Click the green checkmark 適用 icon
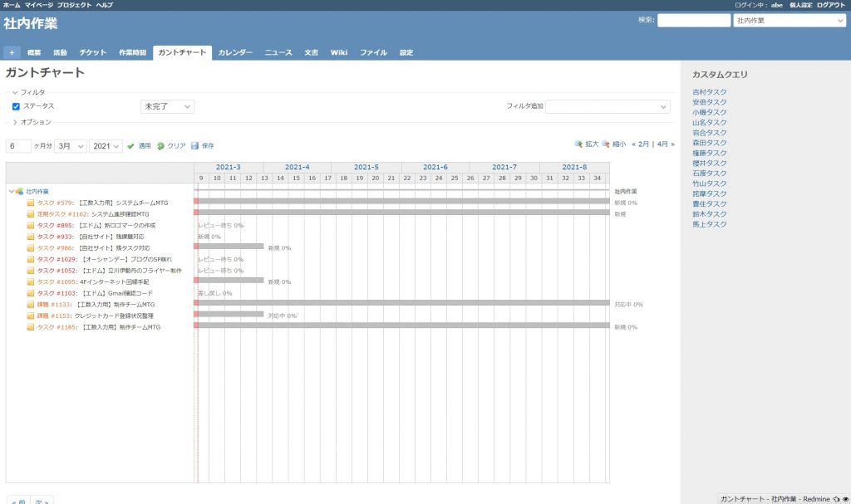This screenshot has height=504, width=851. point(130,146)
